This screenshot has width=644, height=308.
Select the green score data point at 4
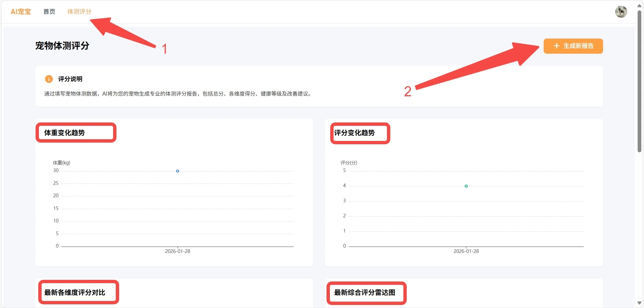click(x=466, y=186)
